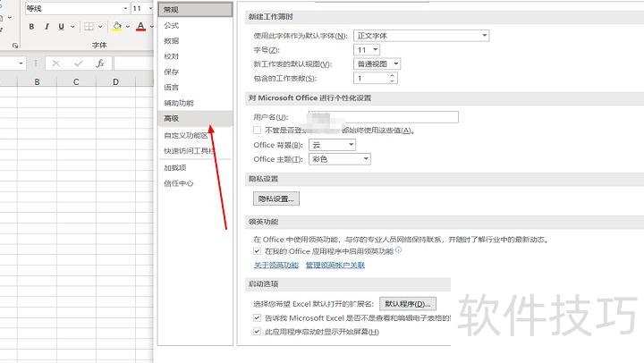Toggle bold formatting in the ribbon
This screenshot has height=363, width=644.
point(31,27)
